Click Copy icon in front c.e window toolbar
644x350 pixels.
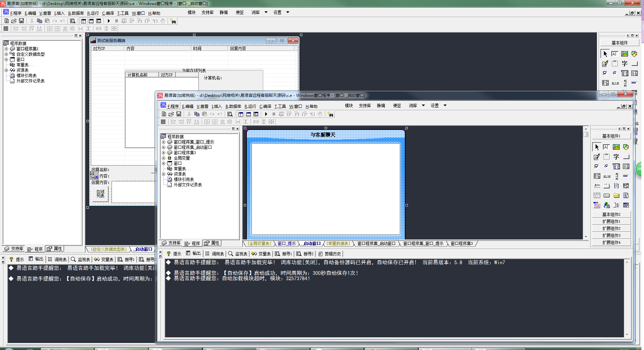coord(197,114)
